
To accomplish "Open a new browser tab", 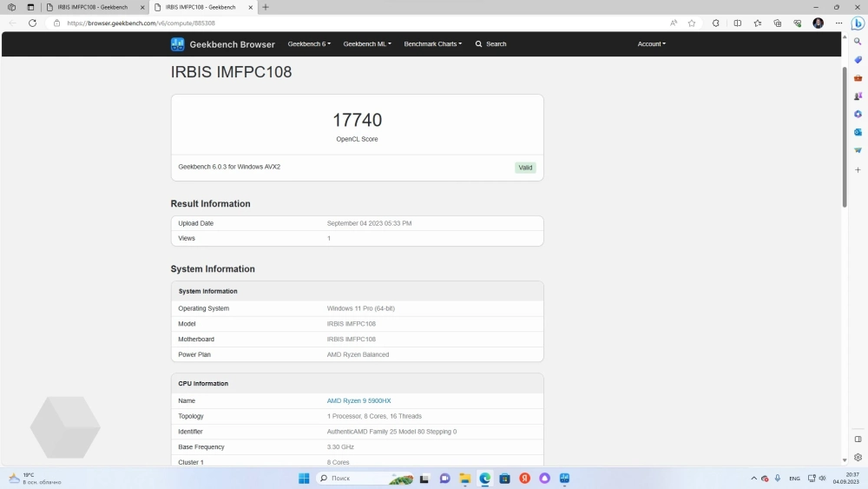I will [266, 7].
